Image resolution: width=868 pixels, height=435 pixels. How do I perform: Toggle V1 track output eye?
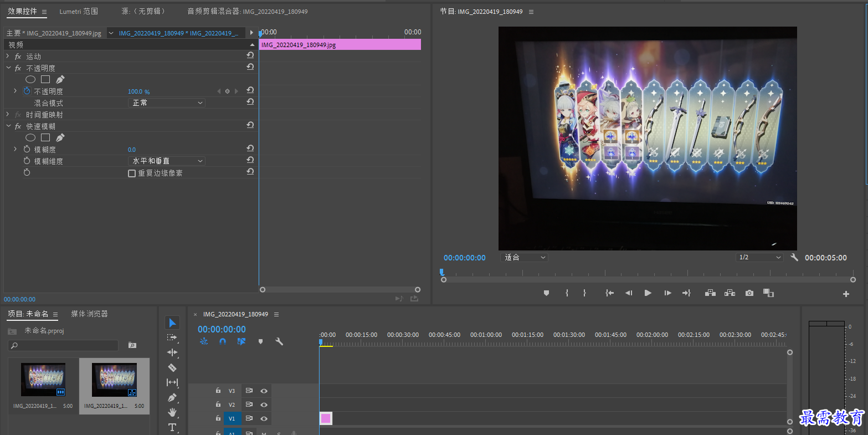(x=264, y=418)
